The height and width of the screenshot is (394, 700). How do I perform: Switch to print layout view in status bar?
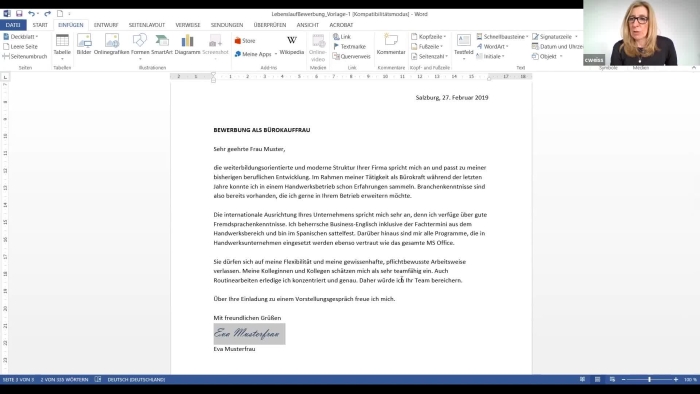pos(597,379)
